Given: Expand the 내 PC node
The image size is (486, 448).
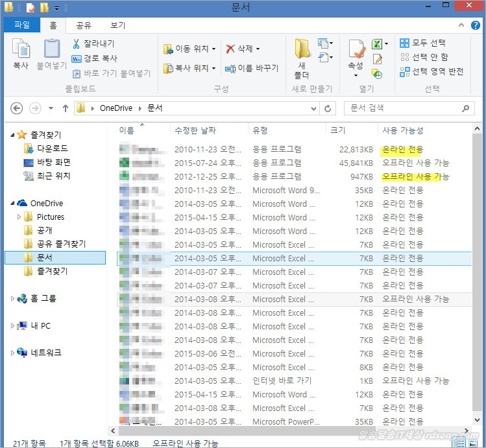Looking at the screenshot, I should point(12,325).
